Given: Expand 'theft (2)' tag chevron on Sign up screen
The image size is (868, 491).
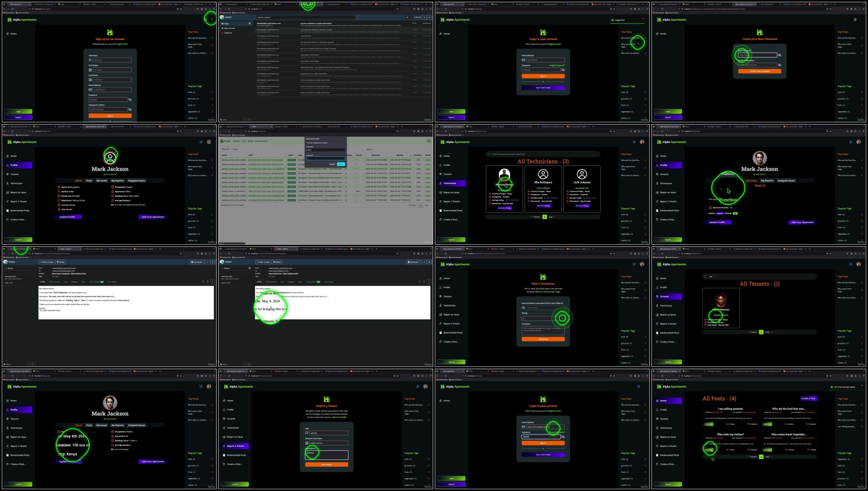Looking at the screenshot, I should (x=212, y=92).
